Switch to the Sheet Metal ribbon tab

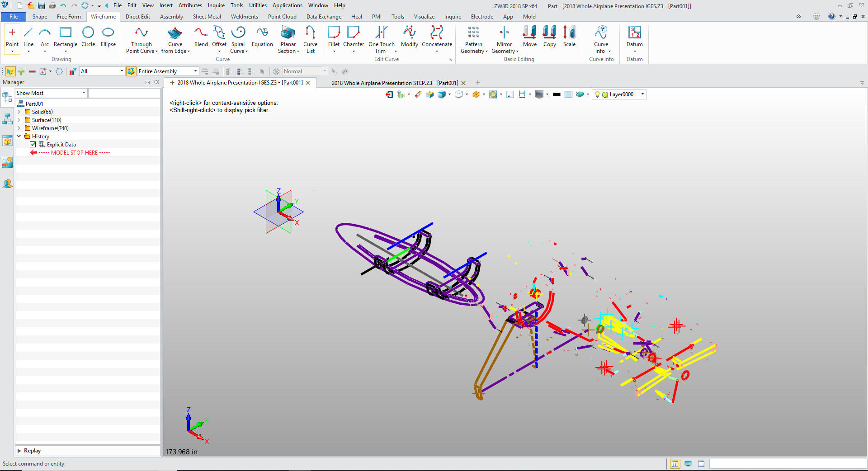point(207,17)
